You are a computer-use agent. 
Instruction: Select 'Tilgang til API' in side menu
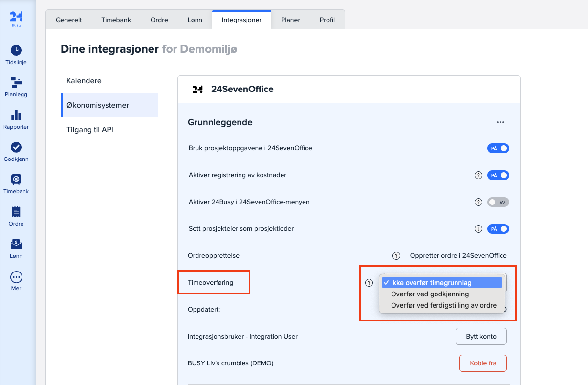coord(90,130)
